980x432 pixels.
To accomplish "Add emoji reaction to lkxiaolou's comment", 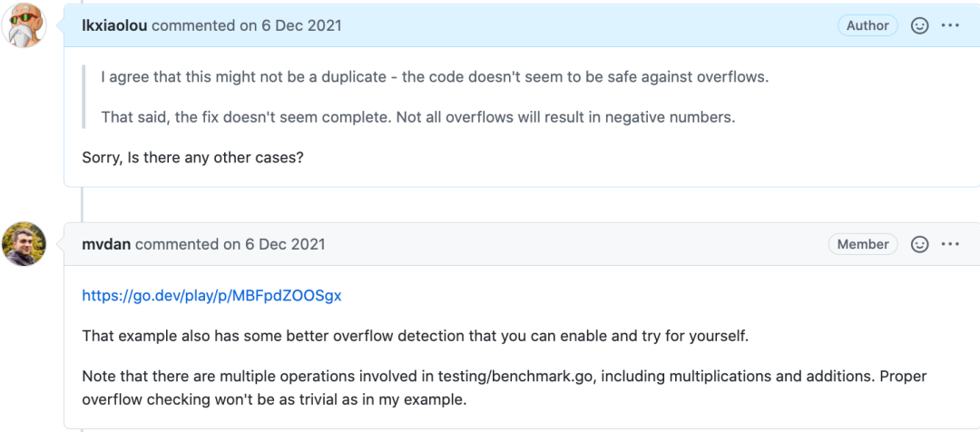I will click(919, 25).
